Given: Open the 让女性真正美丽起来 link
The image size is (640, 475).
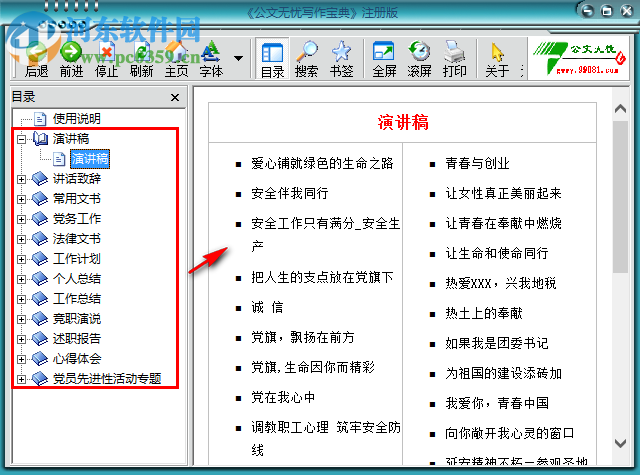Looking at the screenshot, I should (503, 193).
